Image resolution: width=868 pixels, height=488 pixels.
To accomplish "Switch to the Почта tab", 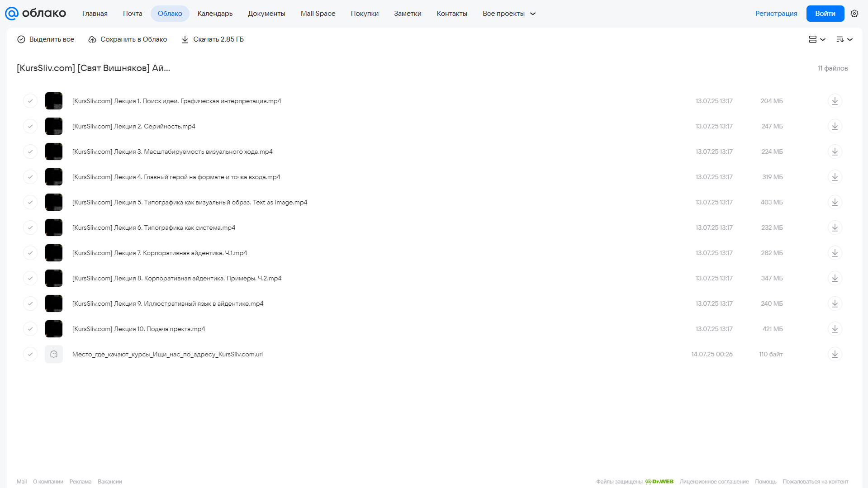I will [x=133, y=14].
